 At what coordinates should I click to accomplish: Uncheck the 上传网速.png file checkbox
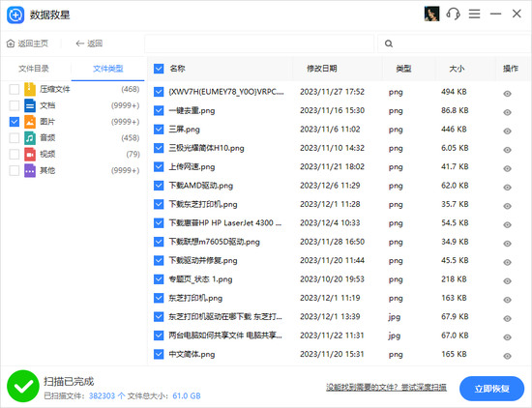pos(159,166)
